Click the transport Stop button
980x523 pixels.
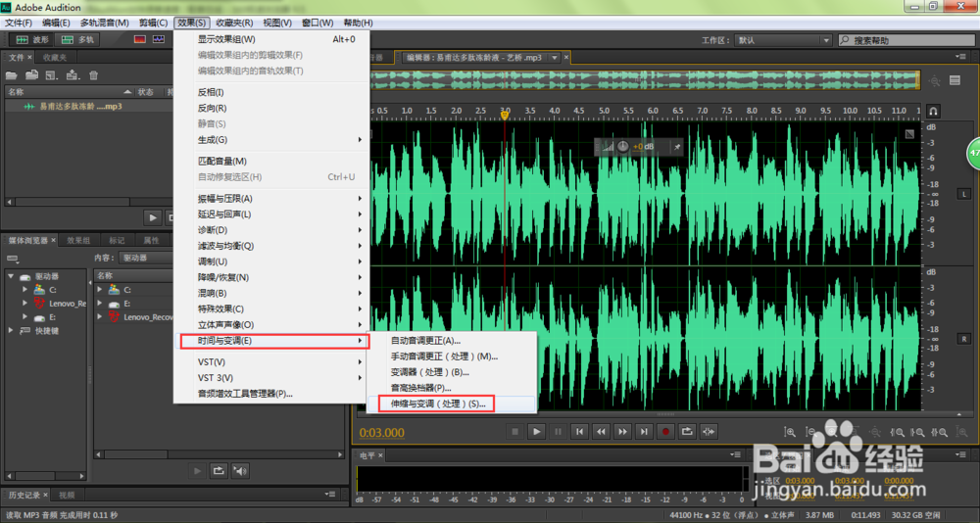point(515,431)
